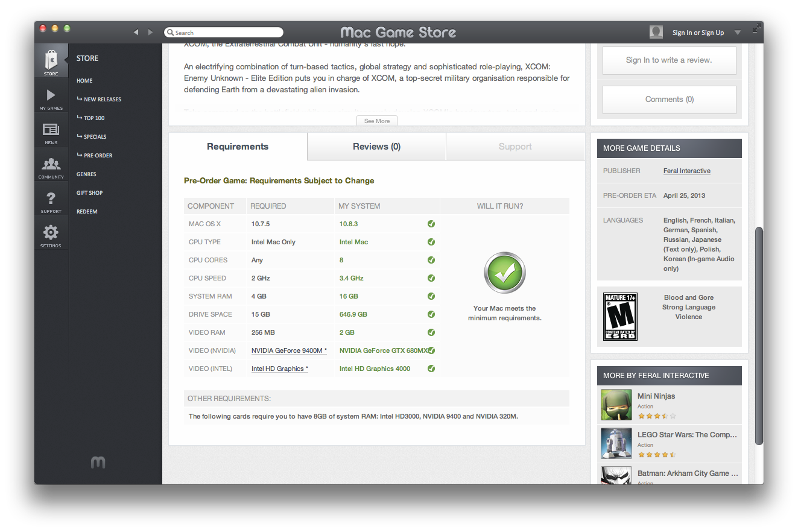
Task: Switch to the Reviews (0) tab
Action: pyautogui.click(x=377, y=147)
